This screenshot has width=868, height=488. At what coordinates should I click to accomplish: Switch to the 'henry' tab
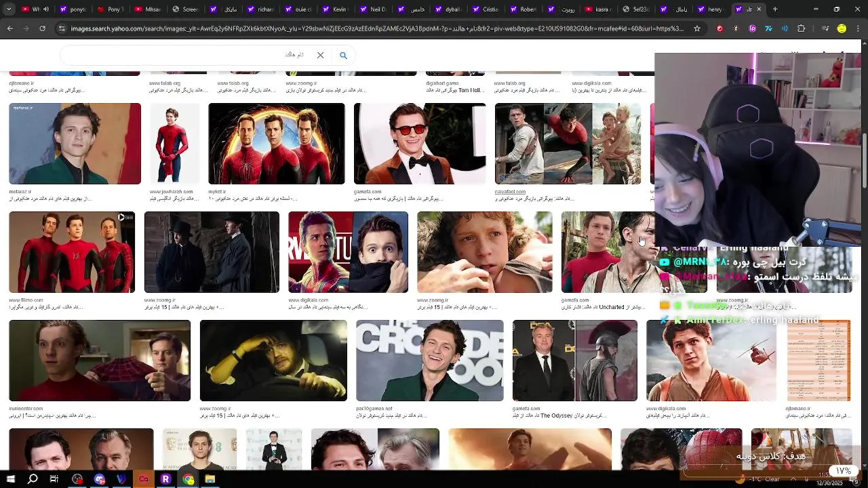(x=709, y=9)
